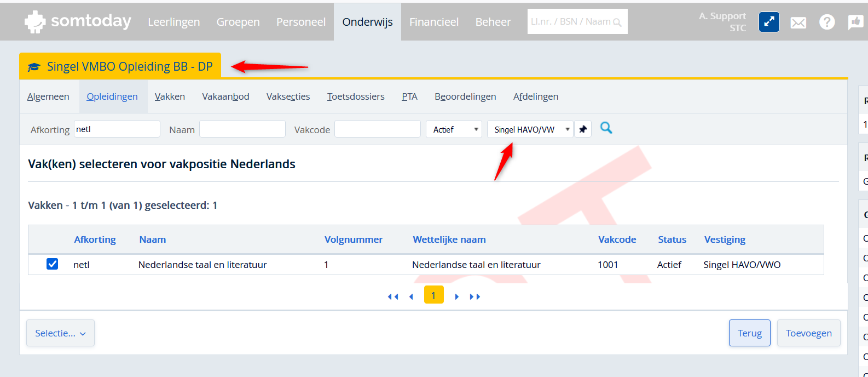
Task: Click A. Support STC user name
Action: tap(722, 22)
